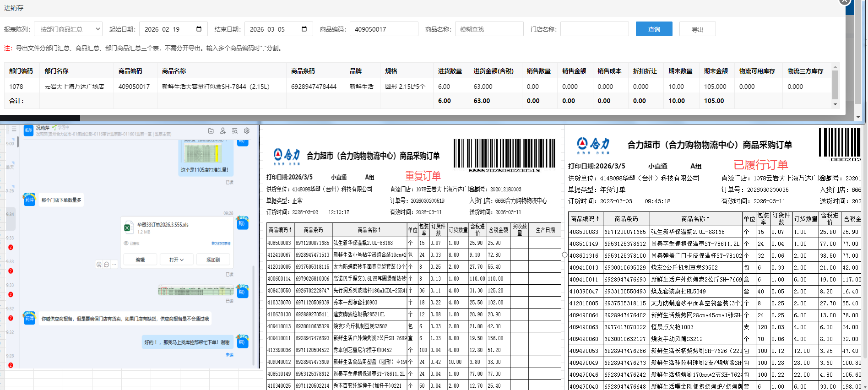Expand the 打开 dropdown on the file card

(176, 260)
